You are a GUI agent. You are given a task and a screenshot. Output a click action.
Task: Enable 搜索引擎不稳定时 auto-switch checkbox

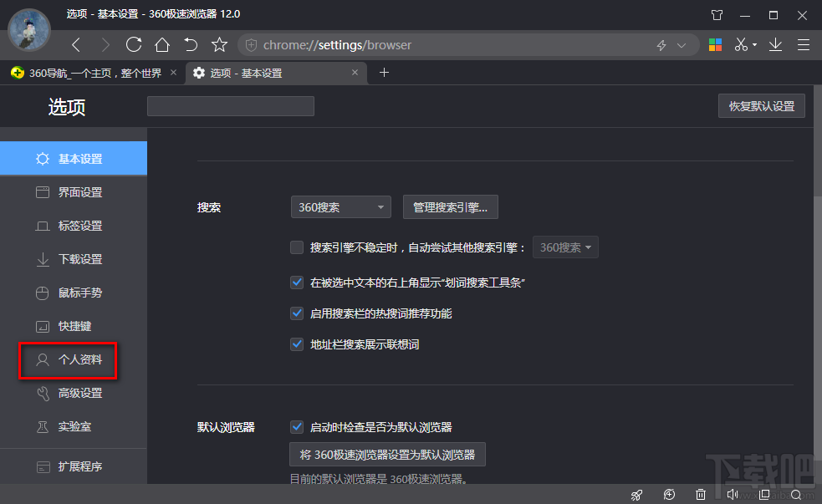[x=297, y=247]
